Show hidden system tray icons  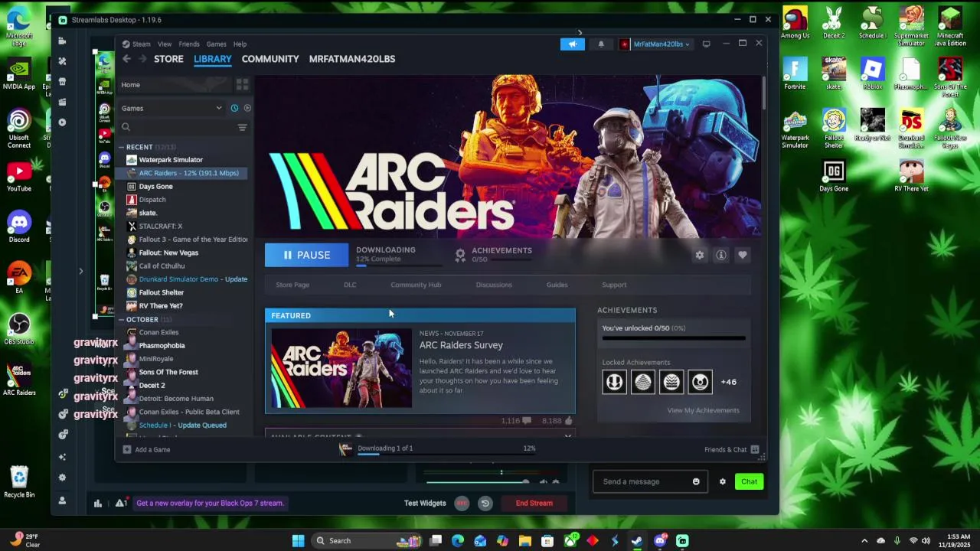pos(864,541)
